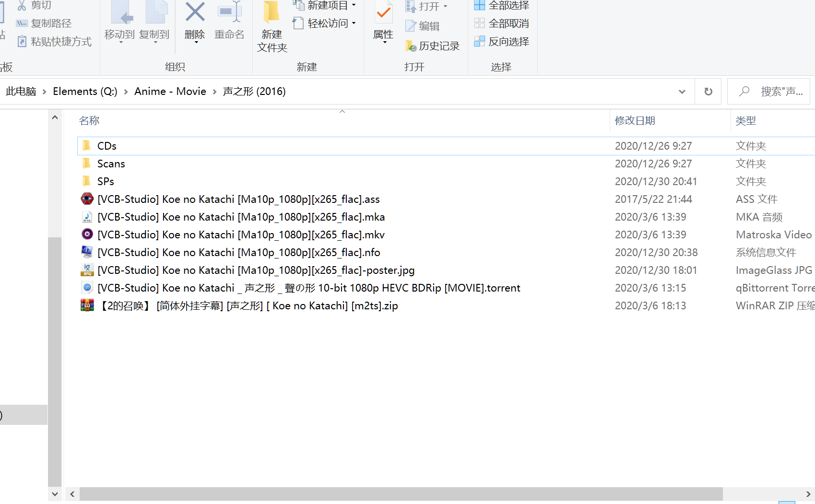Click the horizontal scrollbar left arrow
Screen dimensions: 815x504
[72, 494]
